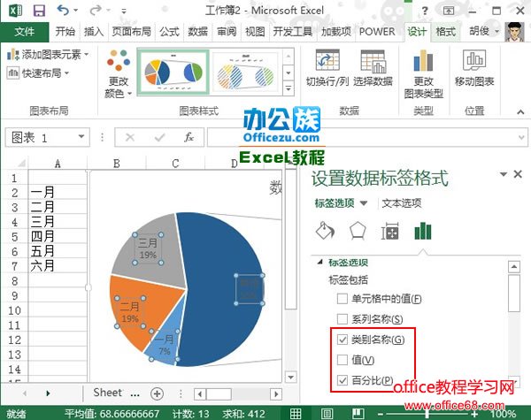This screenshot has height=420, width=531.
Task: Open the 文件 (File) tab
Action: coord(25,32)
